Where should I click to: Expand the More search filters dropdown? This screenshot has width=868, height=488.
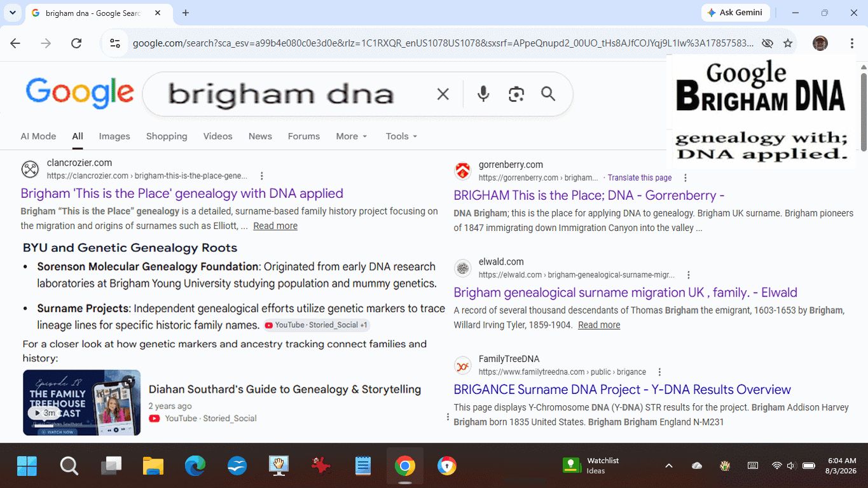click(x=352, y=136)
